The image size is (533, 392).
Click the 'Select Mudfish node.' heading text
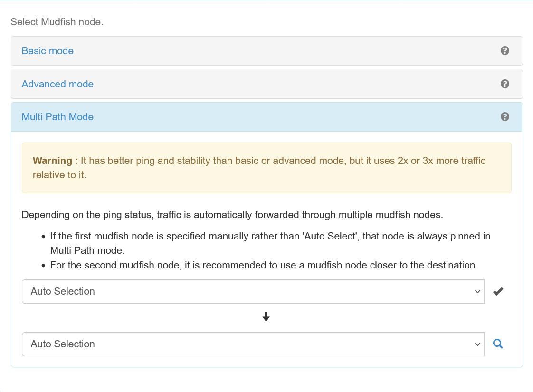click(57, 22)
